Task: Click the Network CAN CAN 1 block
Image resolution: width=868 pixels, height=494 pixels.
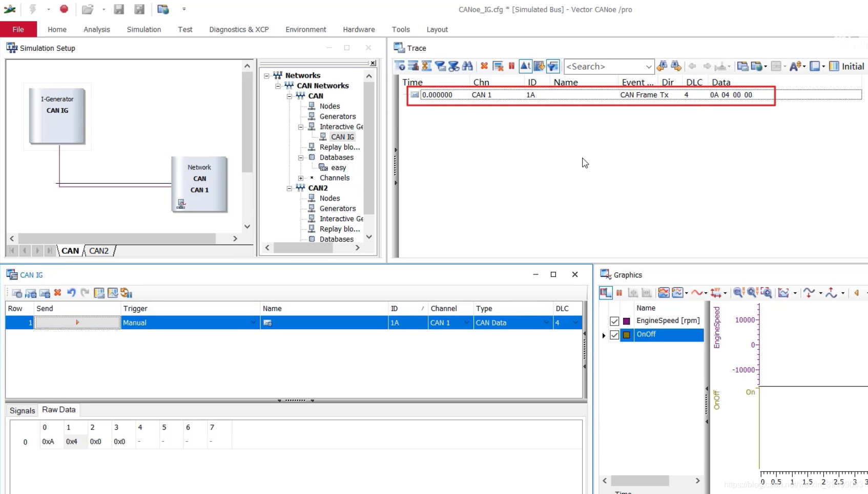Action: pyautogui.click(x=199, y=184)
